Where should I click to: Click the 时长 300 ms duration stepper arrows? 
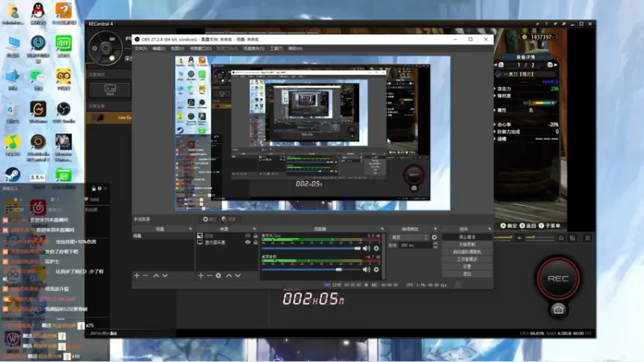click(436, 245)
